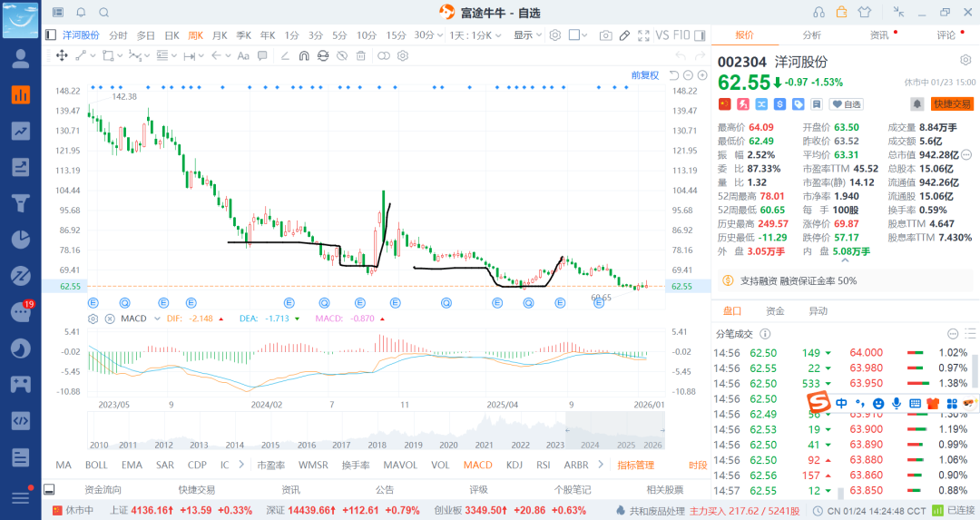
Task: Expand the MACD indicator name dropdown
Action: click(x=157, y=319)
